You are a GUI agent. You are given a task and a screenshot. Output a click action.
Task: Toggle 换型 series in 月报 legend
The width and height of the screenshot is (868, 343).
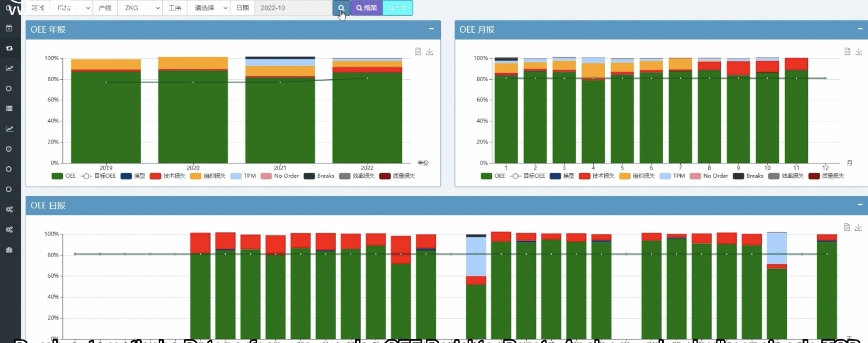click(x=562, y=176)
